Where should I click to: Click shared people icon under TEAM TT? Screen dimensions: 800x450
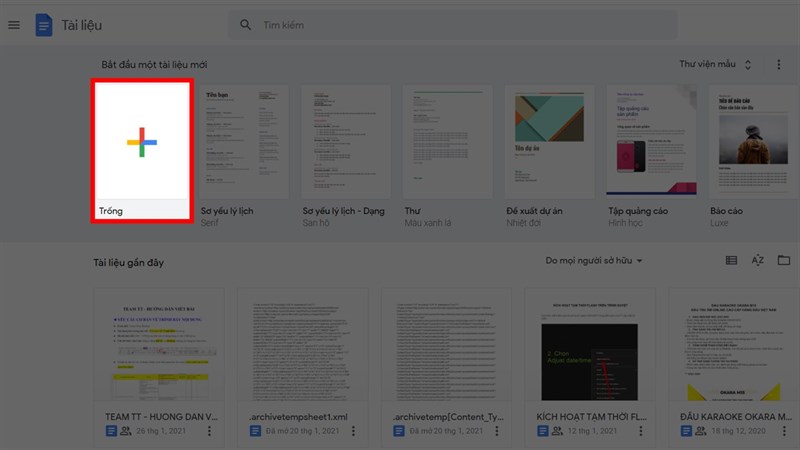pos(126,431)
